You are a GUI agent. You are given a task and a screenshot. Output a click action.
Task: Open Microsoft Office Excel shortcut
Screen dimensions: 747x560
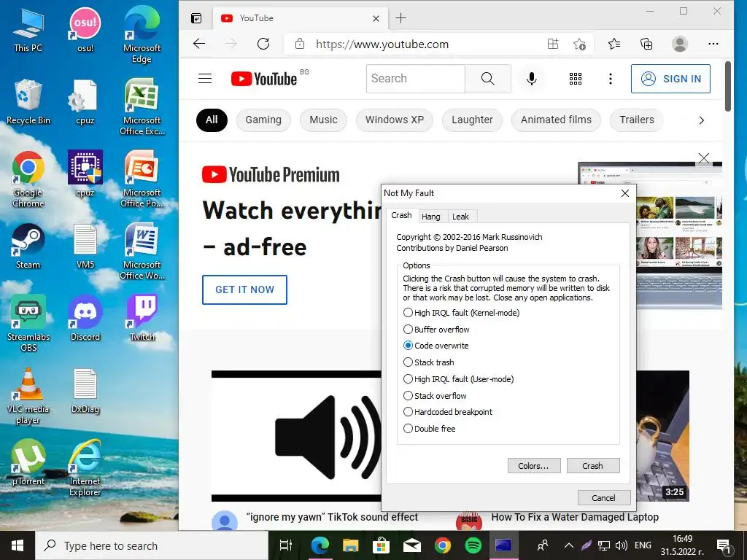(142, 106)
